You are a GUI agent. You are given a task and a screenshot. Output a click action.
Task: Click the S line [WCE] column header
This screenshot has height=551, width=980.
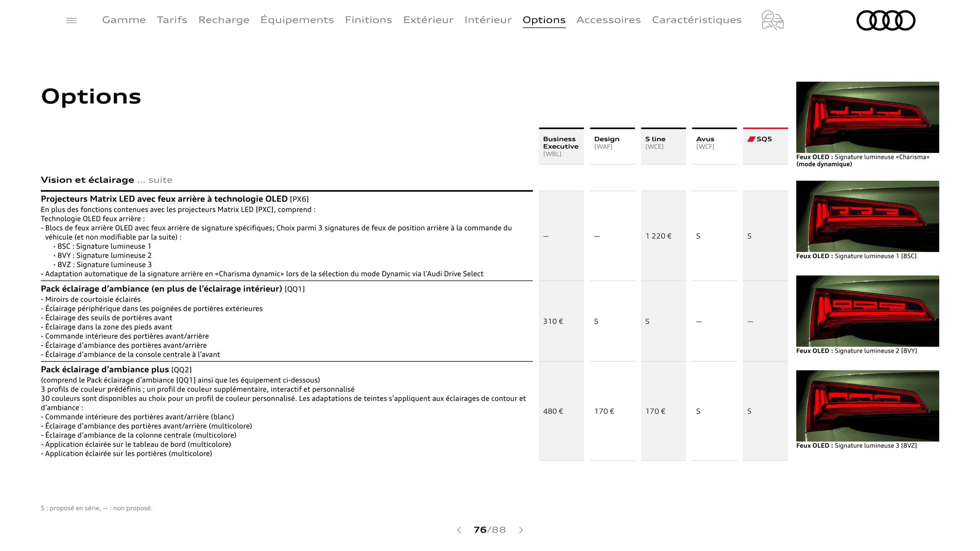(x=663, y=146)
